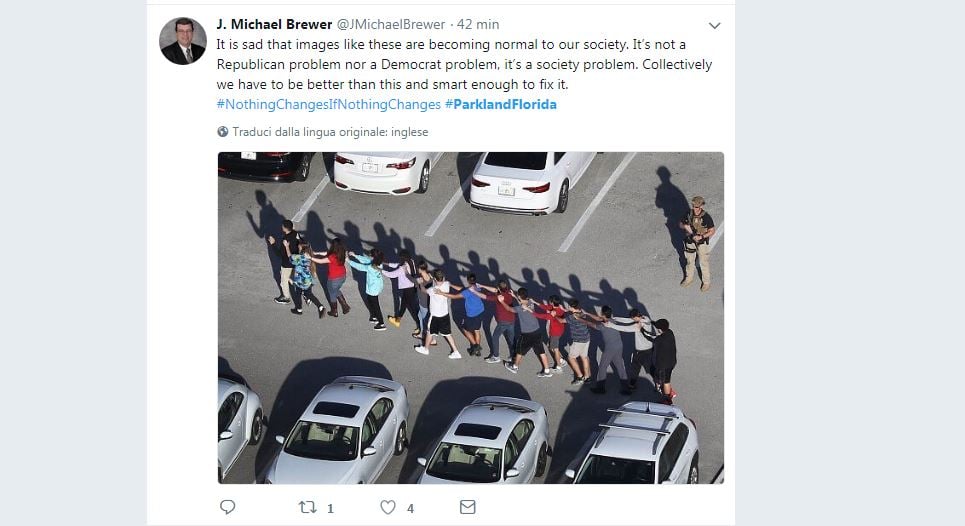
Task: Open the tweet via 42 min timestamp
Action: [x=478, y=25]
